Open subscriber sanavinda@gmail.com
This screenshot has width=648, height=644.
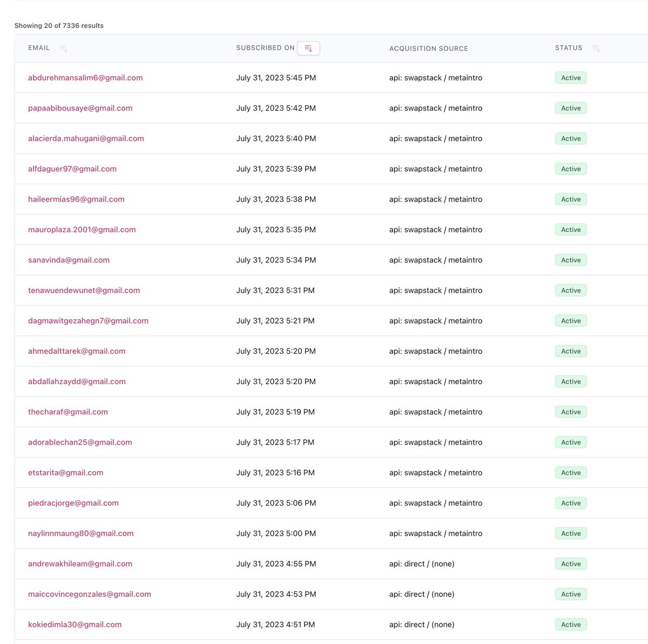coord(69,260)
